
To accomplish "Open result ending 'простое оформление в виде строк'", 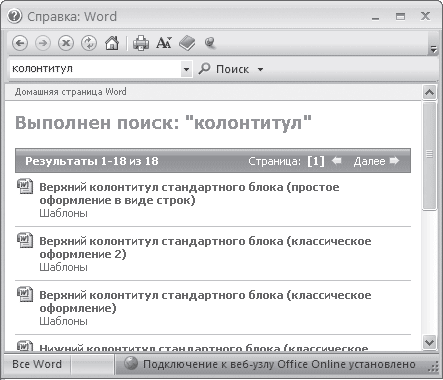I will 189,194.
